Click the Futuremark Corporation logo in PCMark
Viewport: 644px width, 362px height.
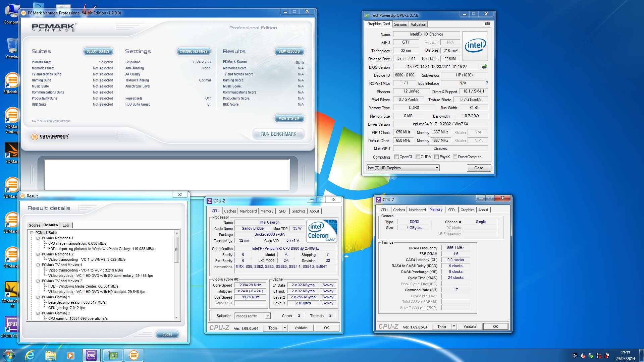[50, 136]
